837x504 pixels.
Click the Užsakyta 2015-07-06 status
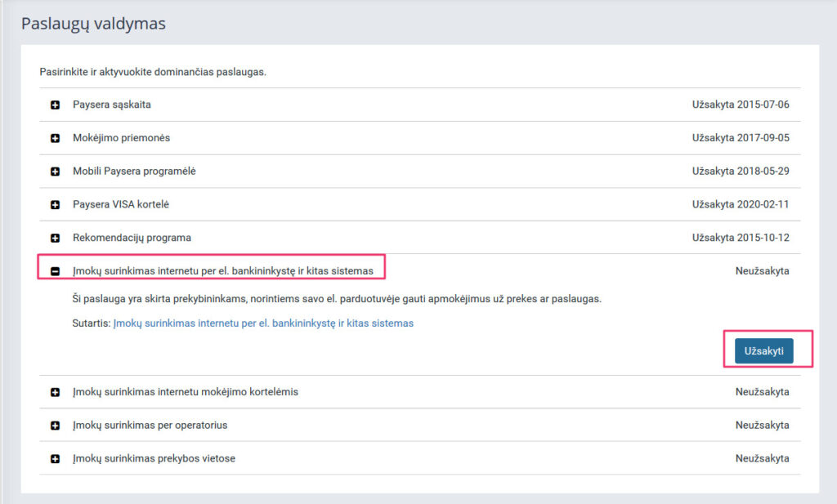pos(741,105)
